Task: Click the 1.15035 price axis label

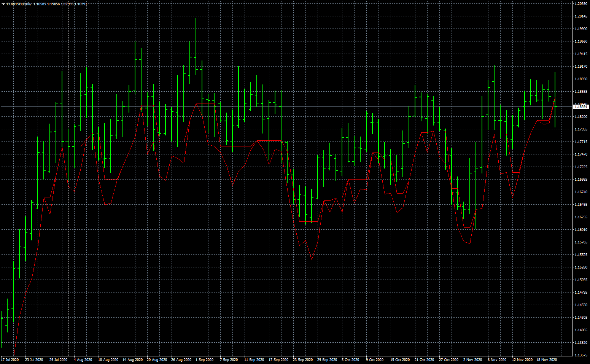Action: coord(580,280)
